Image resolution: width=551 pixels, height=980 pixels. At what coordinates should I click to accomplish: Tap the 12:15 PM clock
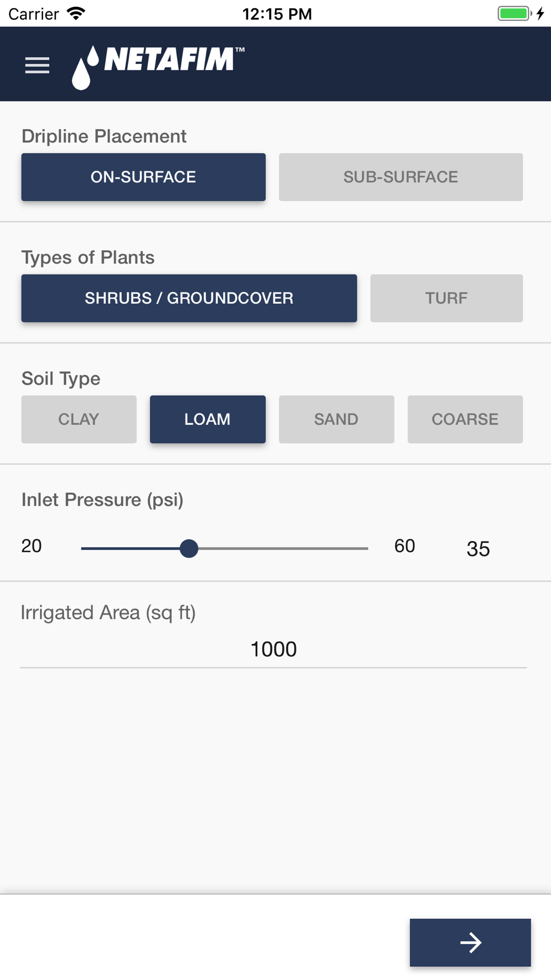tap(277, 14)
